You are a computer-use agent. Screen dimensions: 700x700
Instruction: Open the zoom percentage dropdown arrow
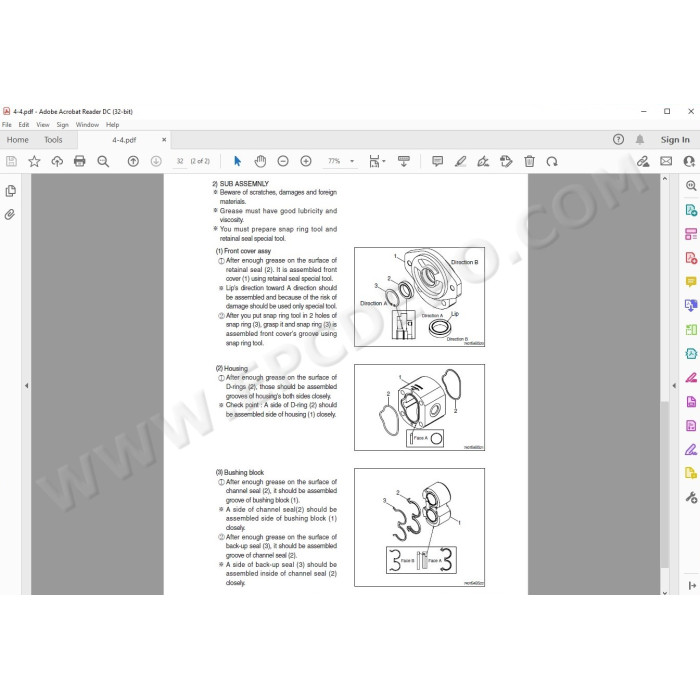[x=352, y=161]
